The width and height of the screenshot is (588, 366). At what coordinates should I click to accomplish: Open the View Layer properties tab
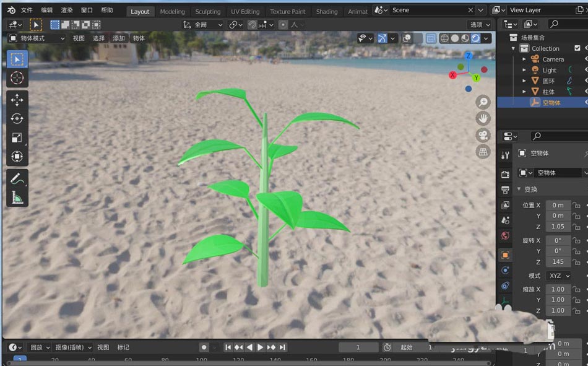[505, 205]
